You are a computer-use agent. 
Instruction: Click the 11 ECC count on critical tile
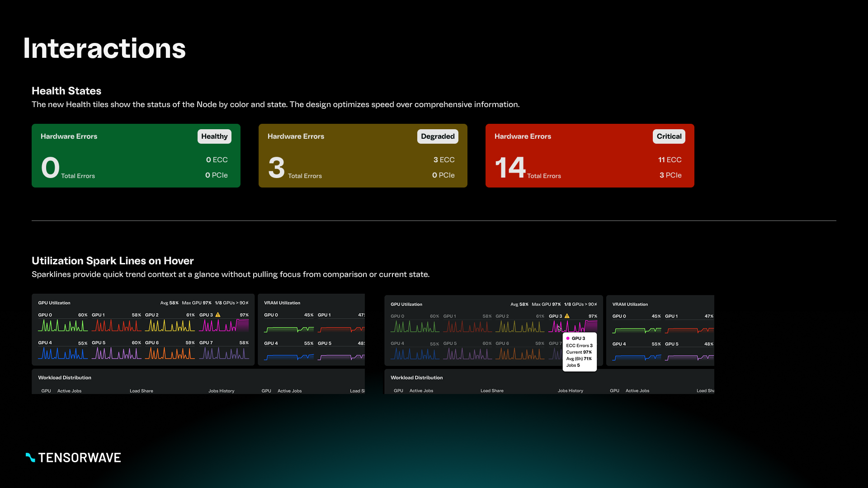[x=670, y=160]
